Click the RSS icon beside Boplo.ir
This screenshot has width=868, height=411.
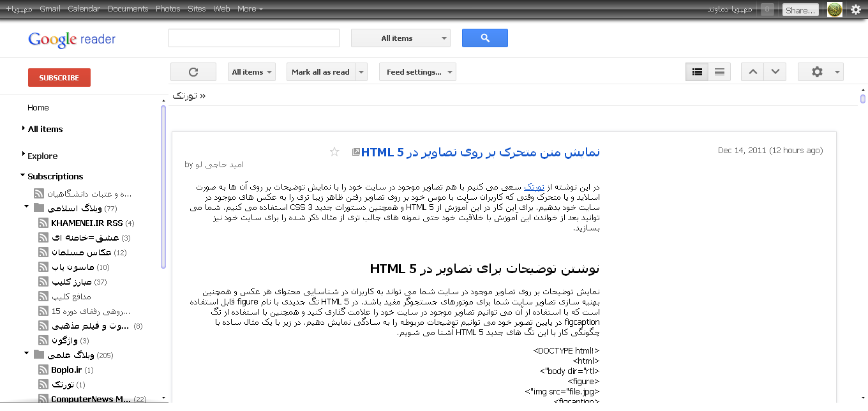point(43,370)
